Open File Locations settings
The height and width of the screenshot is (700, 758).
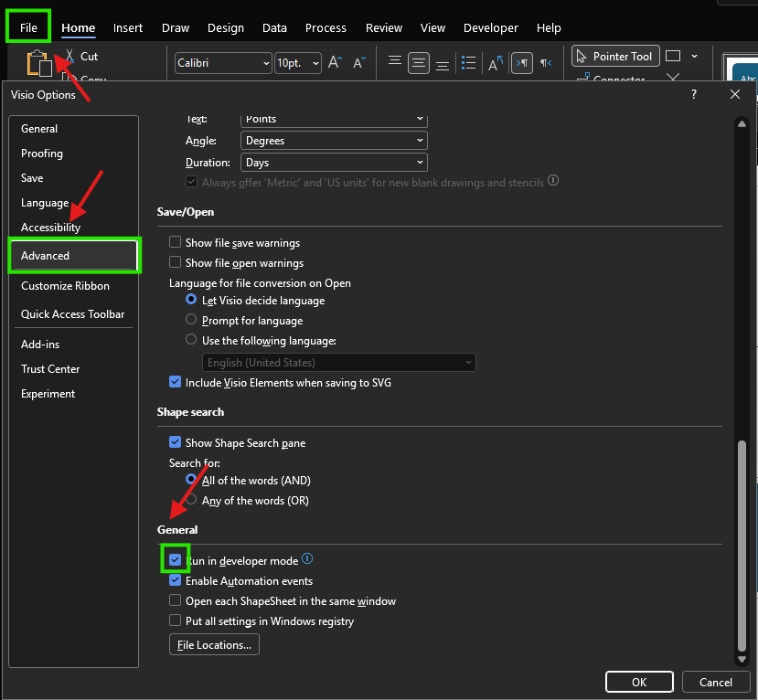pos(214,645)
